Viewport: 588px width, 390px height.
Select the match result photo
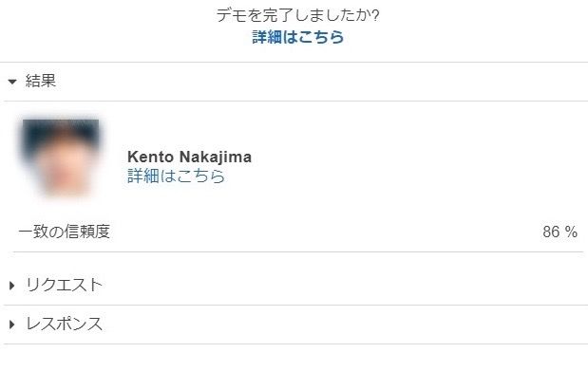pos(61,158)
